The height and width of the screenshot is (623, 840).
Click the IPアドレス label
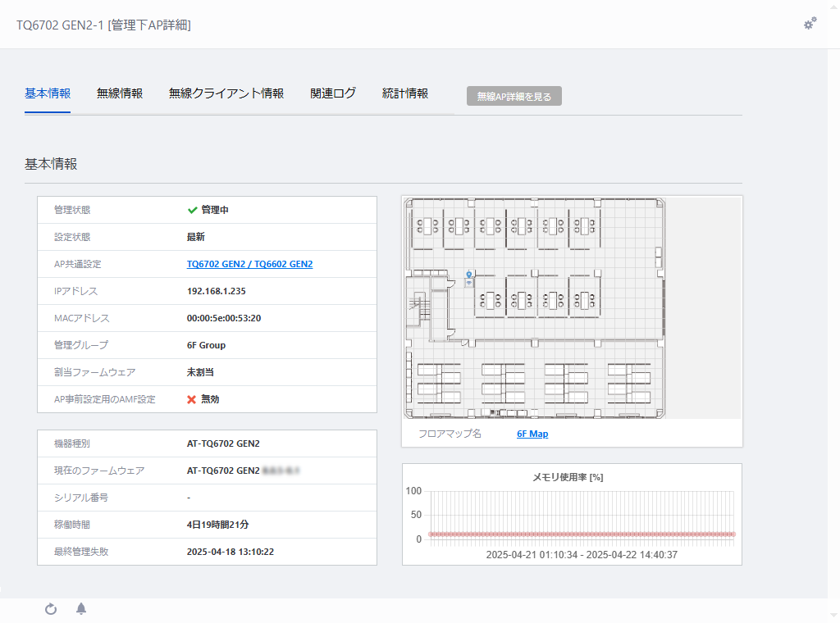75,291
